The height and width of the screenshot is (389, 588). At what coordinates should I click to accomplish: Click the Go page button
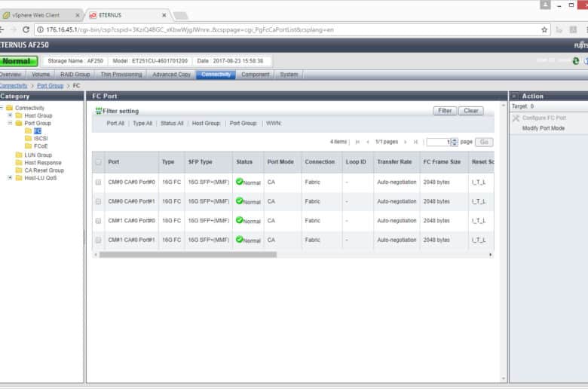[x=484, y=142]
